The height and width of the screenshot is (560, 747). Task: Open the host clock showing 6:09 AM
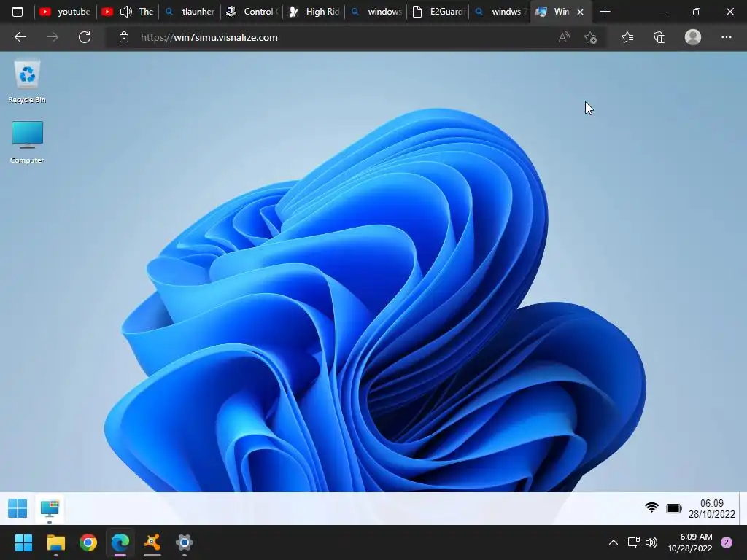coord(690,542)
